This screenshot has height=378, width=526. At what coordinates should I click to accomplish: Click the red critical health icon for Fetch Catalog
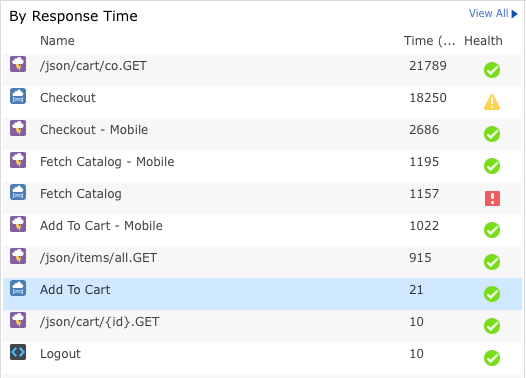(492, 198)
